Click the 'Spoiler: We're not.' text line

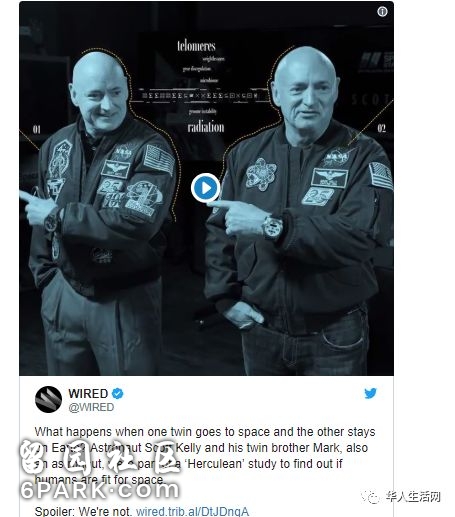pyautogui.click(x=83, y=512)
